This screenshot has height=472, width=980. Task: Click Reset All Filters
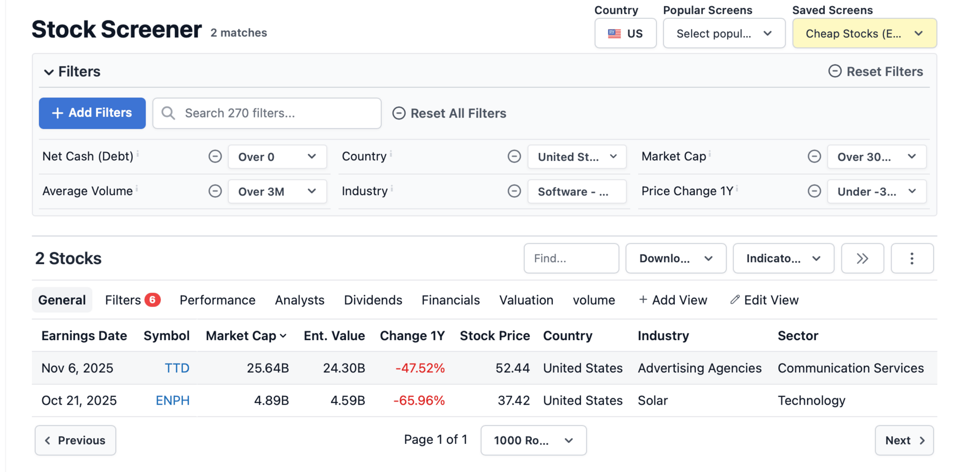(450, 113)
